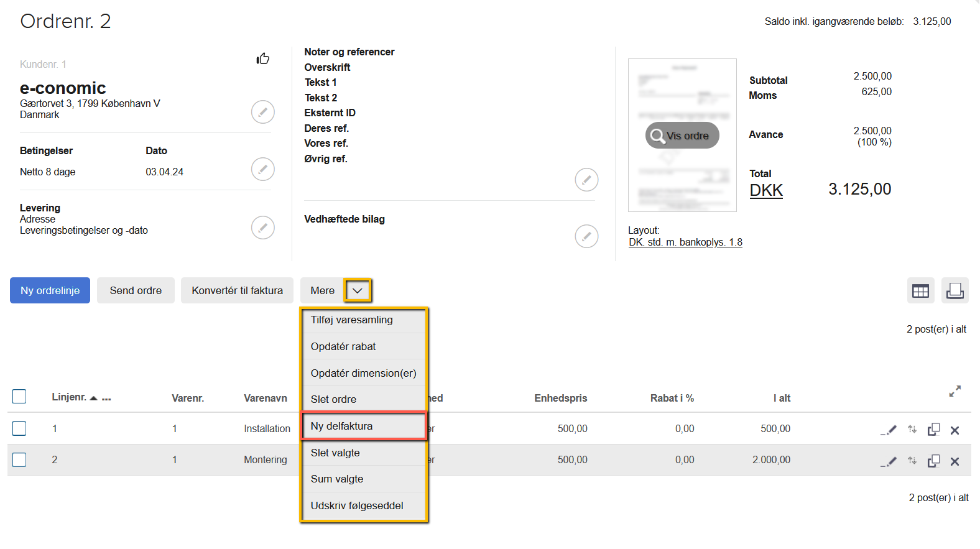The height and width of the screenshot is (549, 980).
Task: Click pencil icon next to Betingelser
Action: pyautogui.click(x=262, y=169)
